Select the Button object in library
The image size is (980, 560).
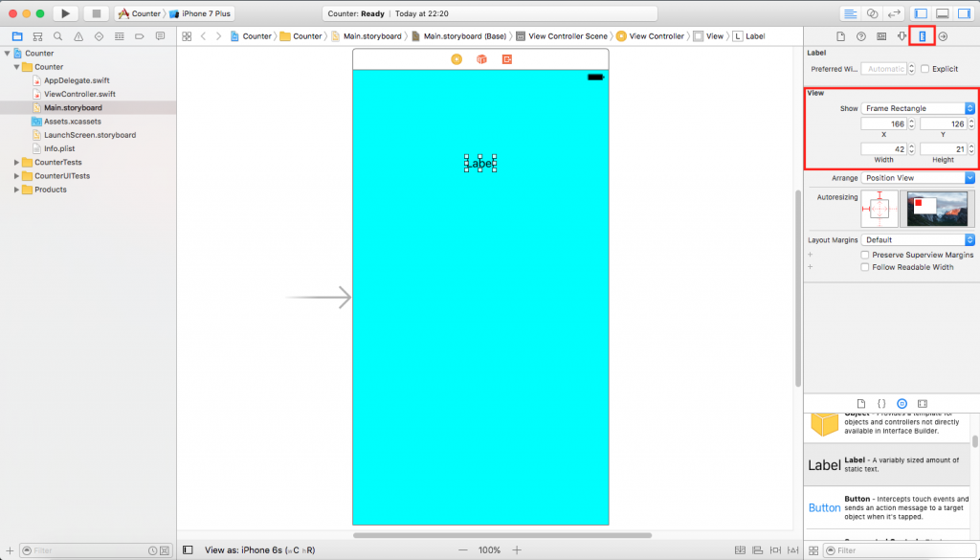[x=824, y=507]
